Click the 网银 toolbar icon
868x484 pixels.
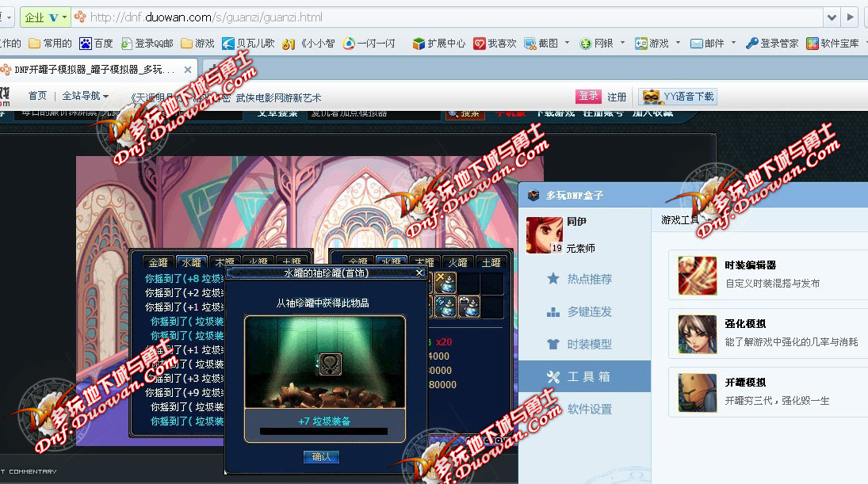(586, 43)
